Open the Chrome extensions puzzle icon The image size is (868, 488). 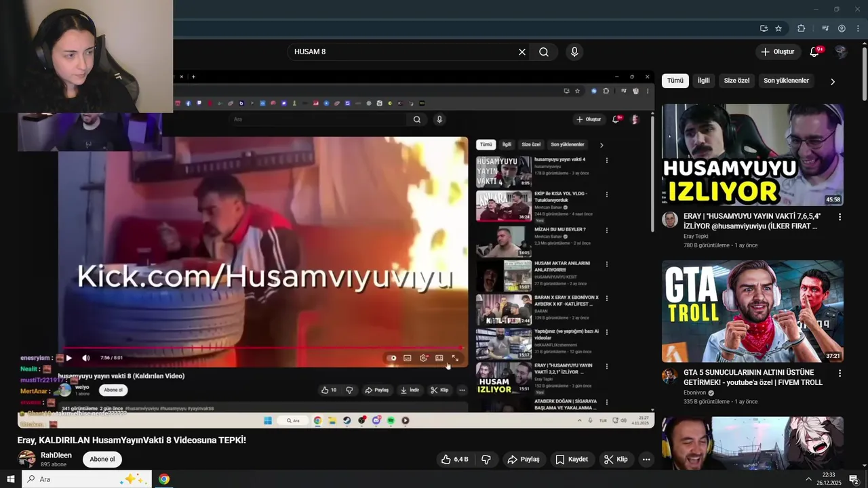click(x=802, y=28)
